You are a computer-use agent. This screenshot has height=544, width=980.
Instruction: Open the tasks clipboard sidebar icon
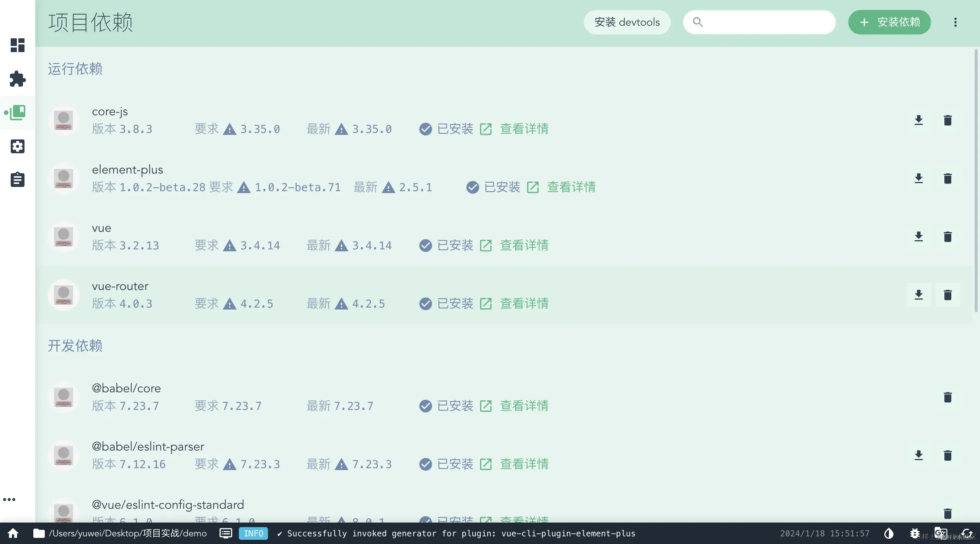tap(18, 180)
